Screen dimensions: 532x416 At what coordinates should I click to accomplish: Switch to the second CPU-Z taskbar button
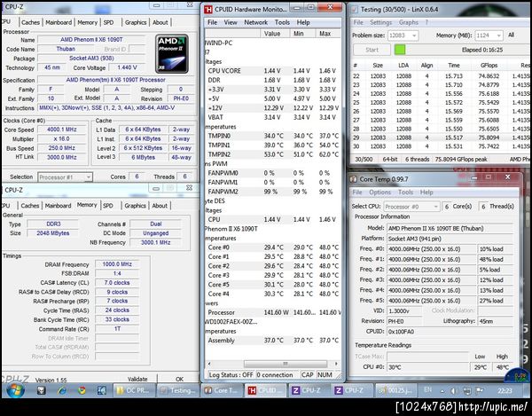point(353,390)
